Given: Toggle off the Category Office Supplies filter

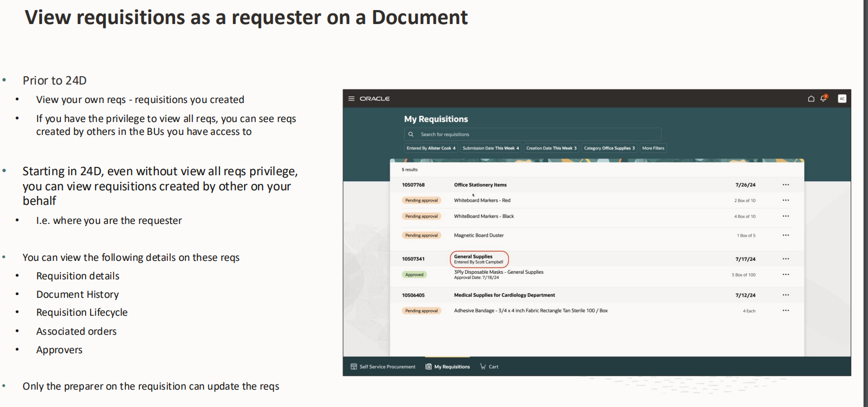Looking at the screenshot, I should pyautogui.click(x=609, y=148).
